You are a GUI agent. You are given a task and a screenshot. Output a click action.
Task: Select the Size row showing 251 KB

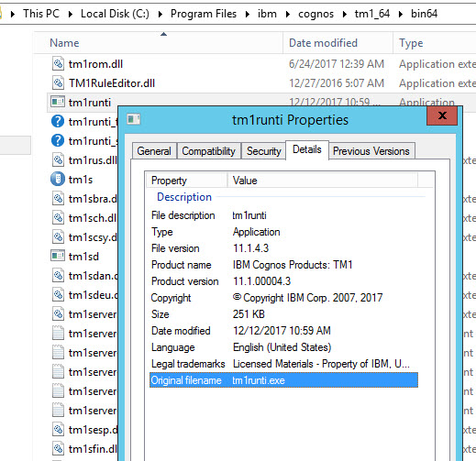[x=283, y=314]
